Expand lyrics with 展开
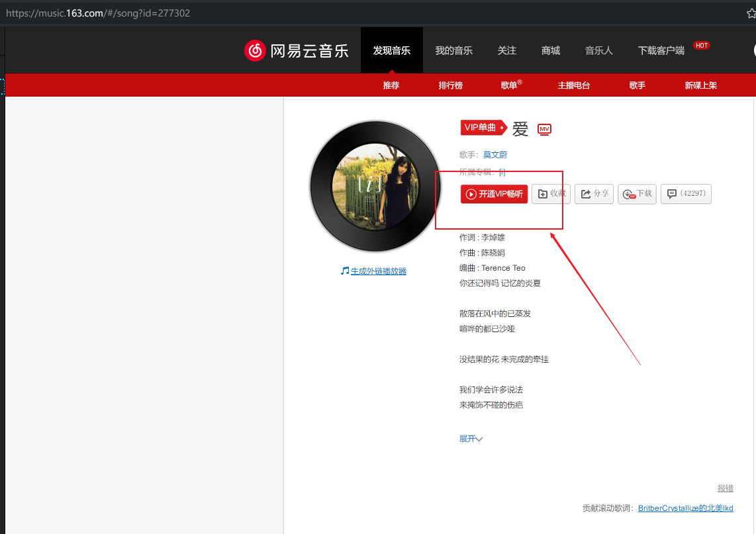 471,439
